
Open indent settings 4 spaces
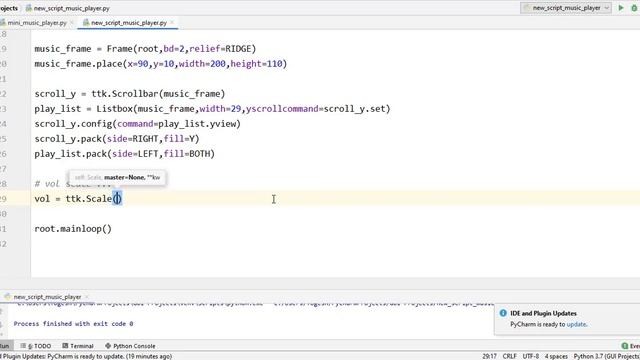pos(556,356)
